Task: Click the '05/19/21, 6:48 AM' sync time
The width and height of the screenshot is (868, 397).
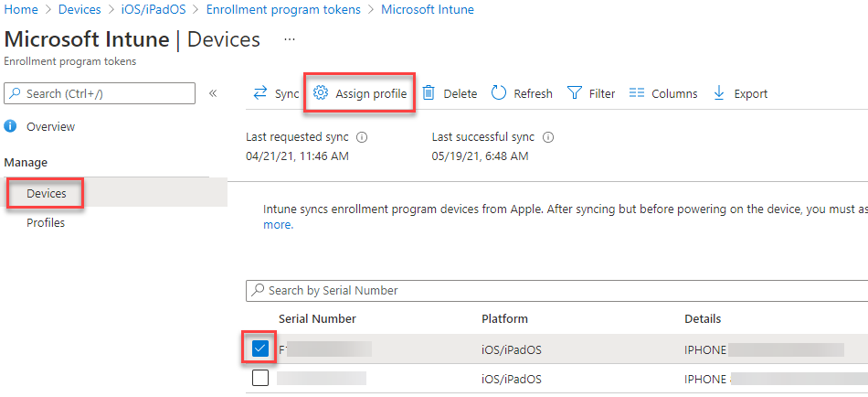Action: (480, 156)
